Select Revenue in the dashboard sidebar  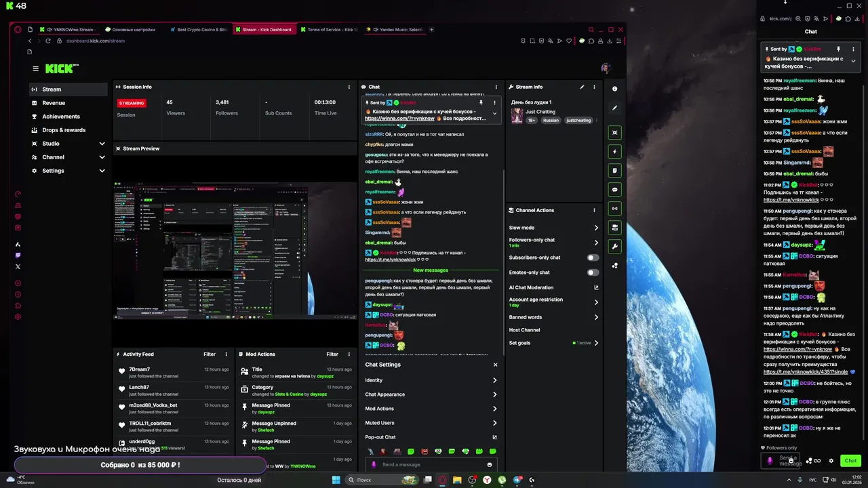[68, 103]
